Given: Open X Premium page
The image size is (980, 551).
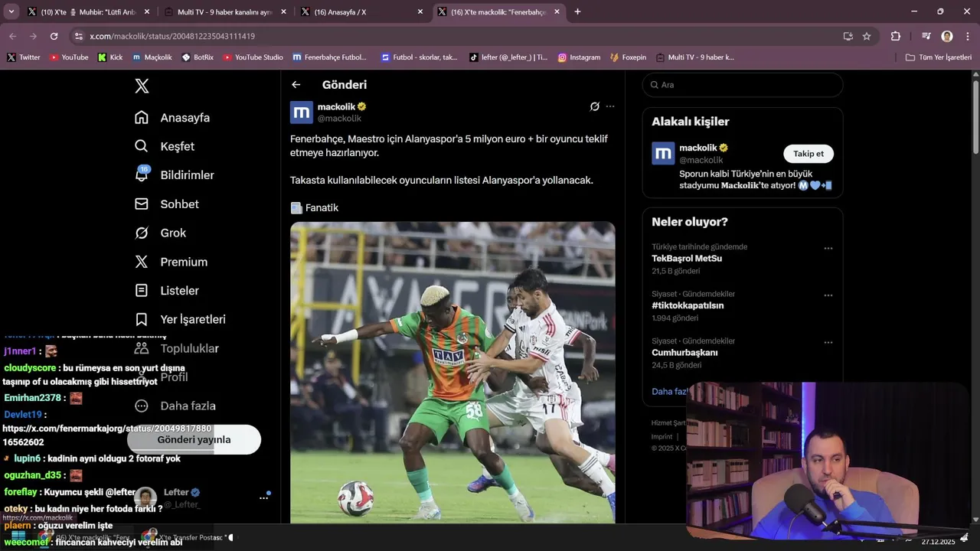Looking at the screenshot, I should click(x=171, y=262).
